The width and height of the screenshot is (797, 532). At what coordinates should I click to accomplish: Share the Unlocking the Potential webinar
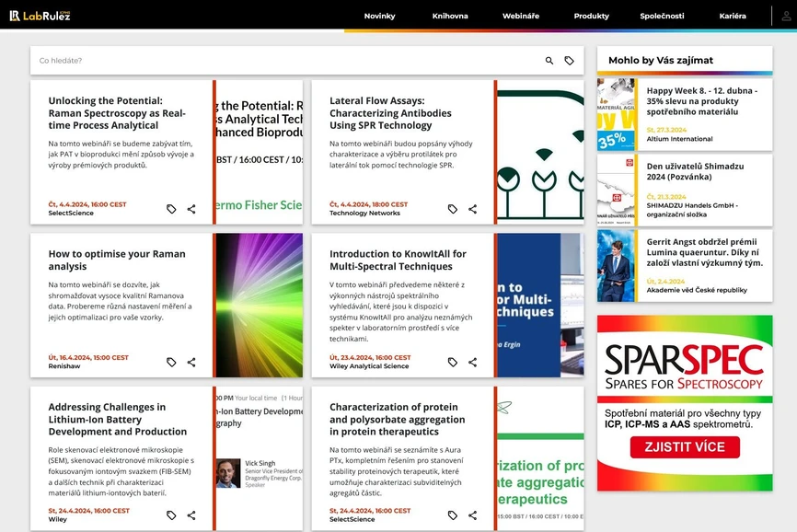pyautogui.click(x=191, y=209)
